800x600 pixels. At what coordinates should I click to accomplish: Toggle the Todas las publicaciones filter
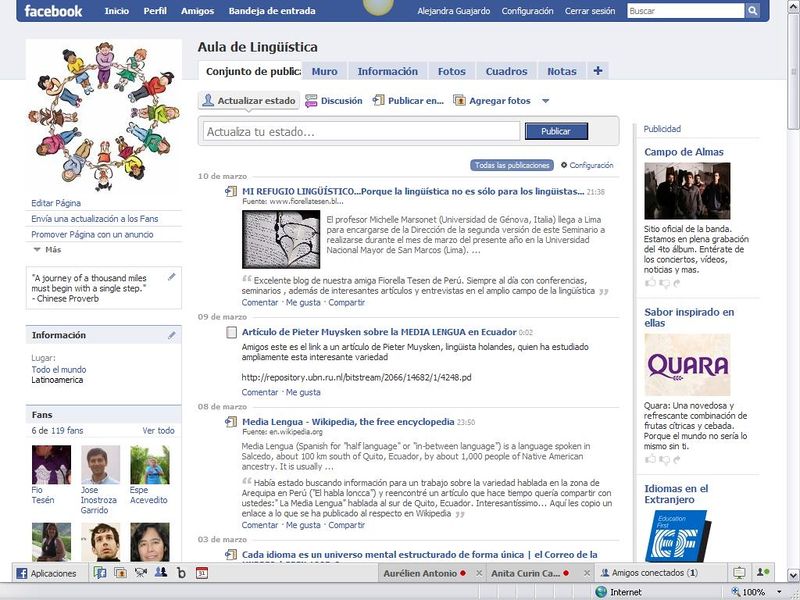tap(512, 165)
